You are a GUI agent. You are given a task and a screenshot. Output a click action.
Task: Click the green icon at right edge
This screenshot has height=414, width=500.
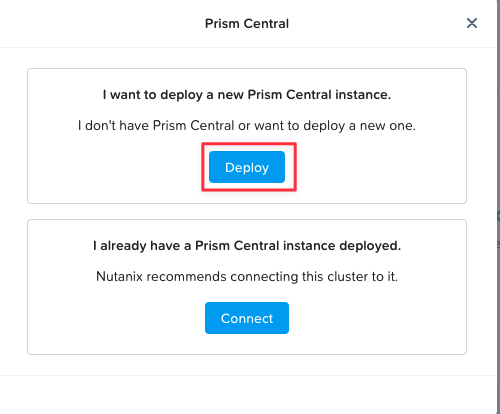pos(499,216)
